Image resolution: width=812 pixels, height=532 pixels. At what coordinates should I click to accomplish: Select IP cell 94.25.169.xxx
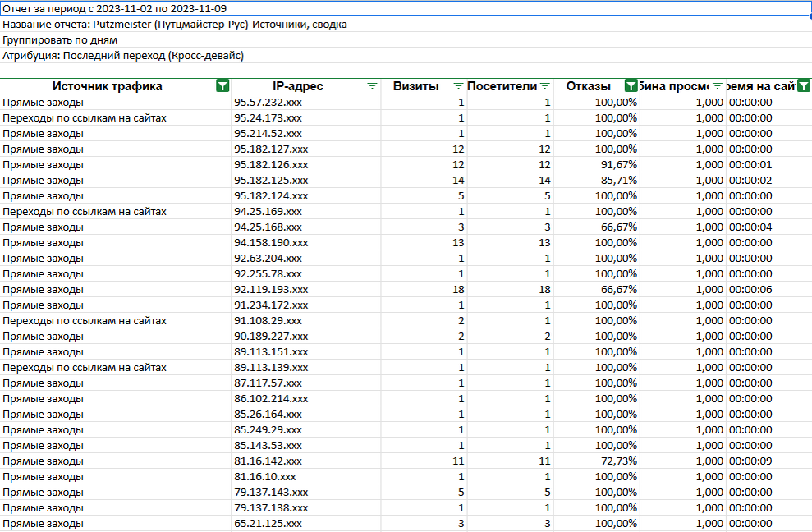[x=306, y=211]
